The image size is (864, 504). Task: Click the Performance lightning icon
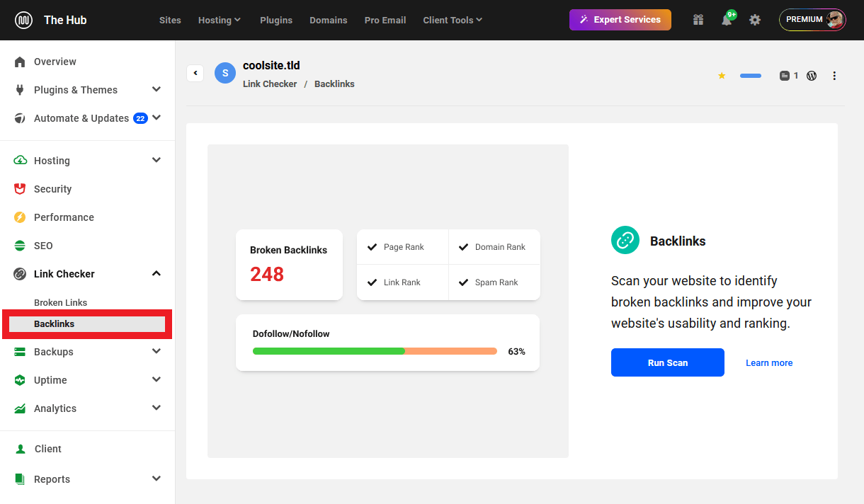pyautogui.click(x=20, y=217)
